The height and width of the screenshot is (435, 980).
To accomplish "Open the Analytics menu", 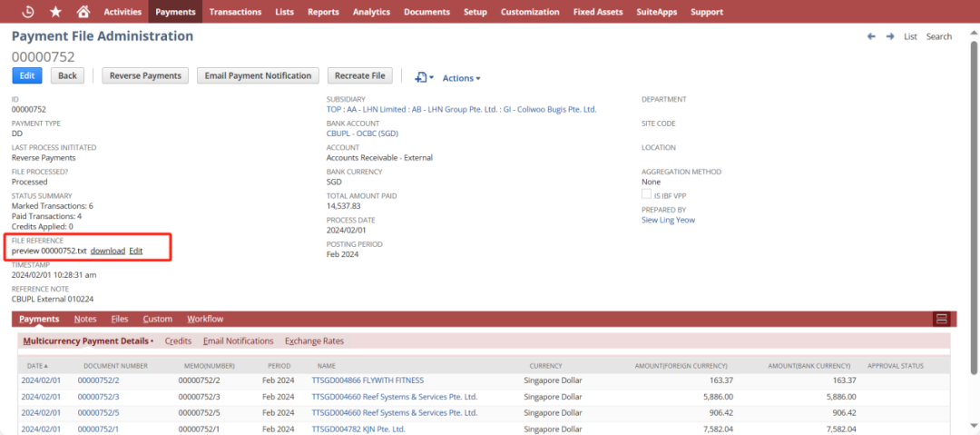I will point(371,11).
